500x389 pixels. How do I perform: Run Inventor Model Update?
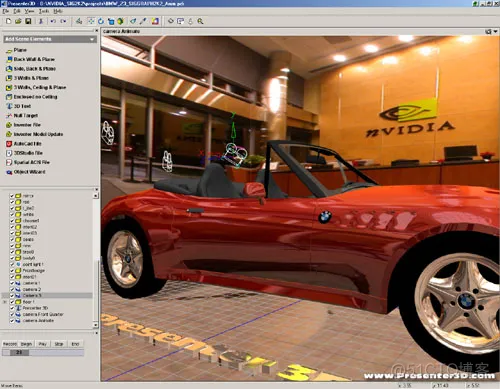point(35,134)
